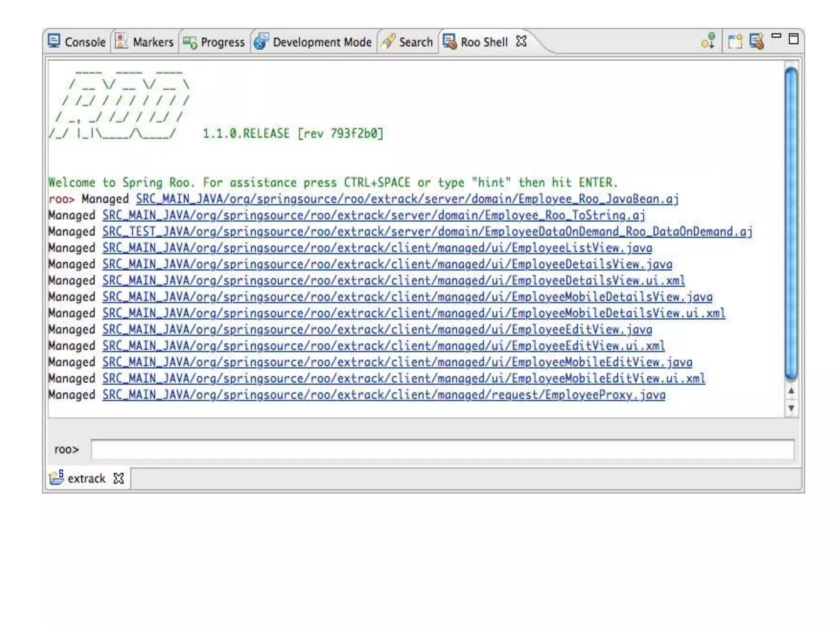840x630 pixels.
Task: Click the scrollbar up arrow
Action: [x=791, y=391]
